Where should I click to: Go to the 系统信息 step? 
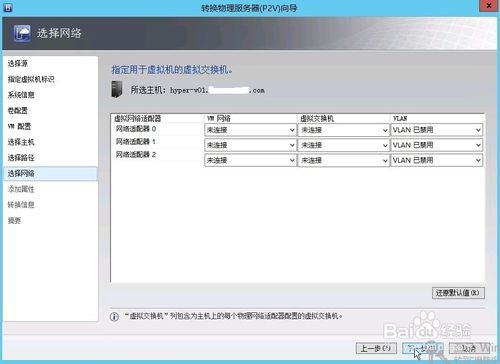(x=21, y=95)
